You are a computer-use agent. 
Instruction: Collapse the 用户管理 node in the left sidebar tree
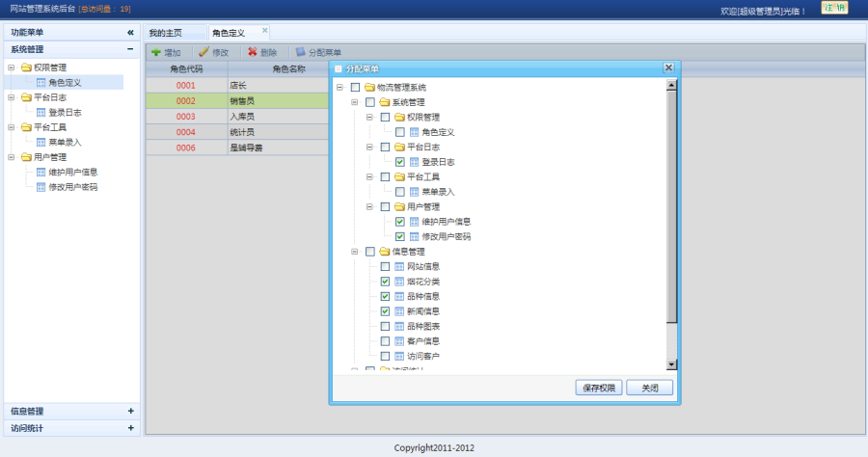pos(11,157)
